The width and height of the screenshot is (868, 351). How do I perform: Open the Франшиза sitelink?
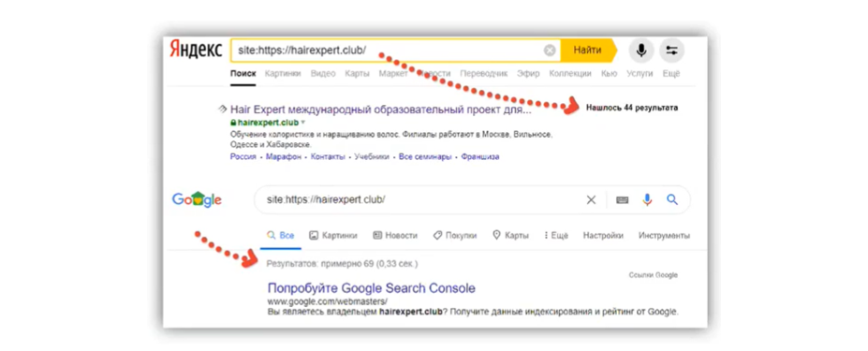[x=480, y=156]
